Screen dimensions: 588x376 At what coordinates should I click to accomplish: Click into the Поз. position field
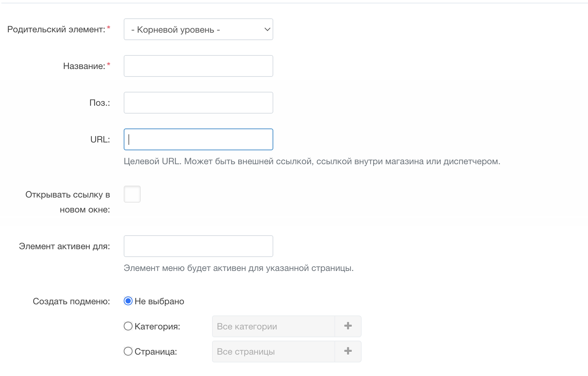tap(198, 103)
